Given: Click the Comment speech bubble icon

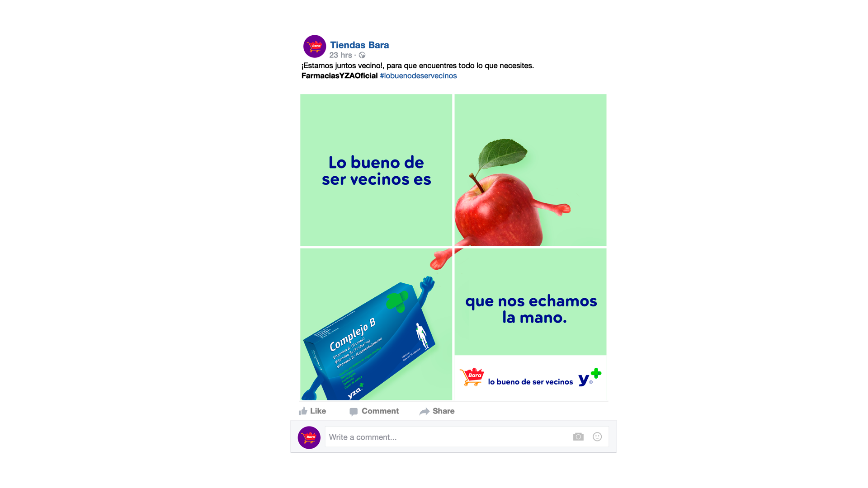Looking at the screenshot, I should click(354, 411).
